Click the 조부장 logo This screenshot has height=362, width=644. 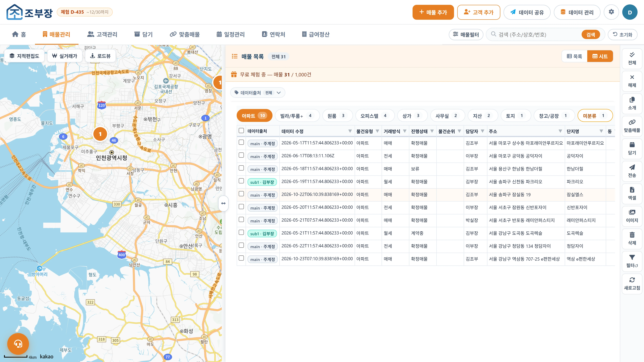(30, 12)
